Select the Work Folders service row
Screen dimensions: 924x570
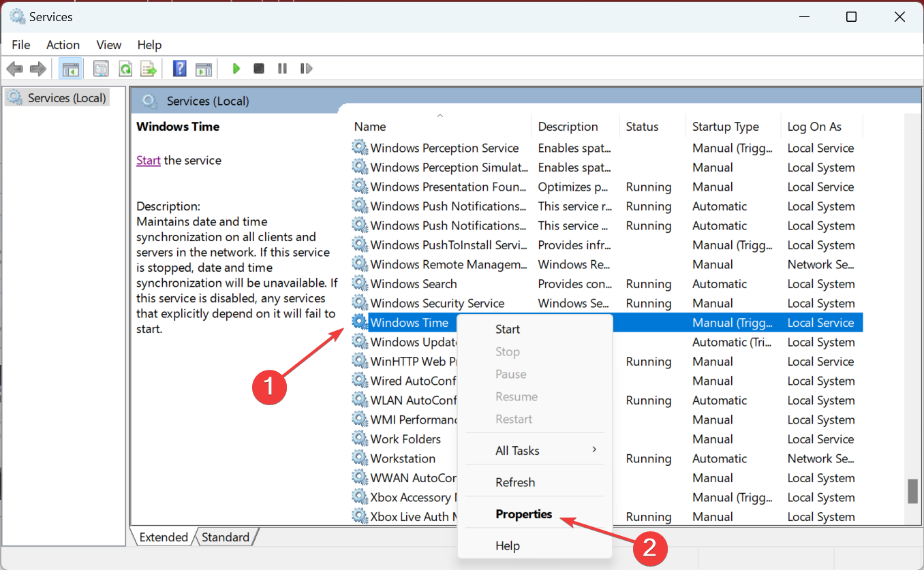pyautogui.click(x=606, y=439)
